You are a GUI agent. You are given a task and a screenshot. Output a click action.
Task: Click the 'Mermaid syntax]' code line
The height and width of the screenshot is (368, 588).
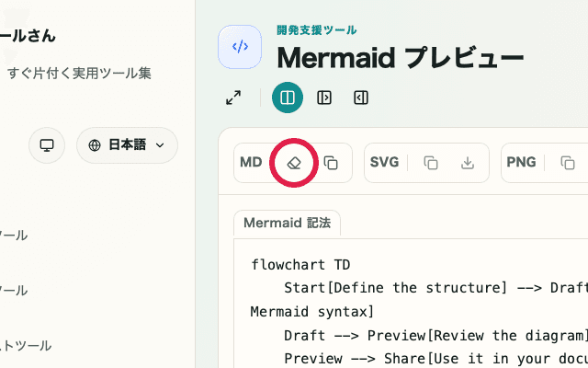click(x=312, y=312)
